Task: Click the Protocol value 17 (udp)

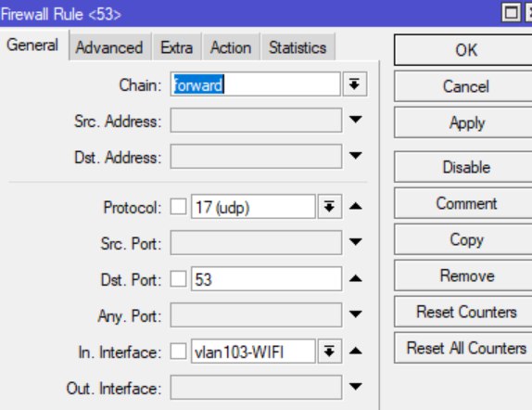Action: (x=253, y=207)
